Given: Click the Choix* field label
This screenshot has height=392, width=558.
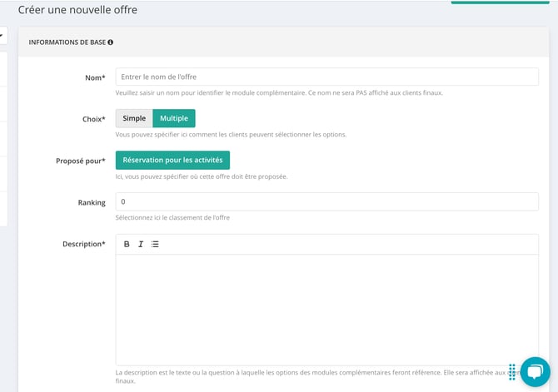Looking at the screenshot, I should tap(94, 119).
